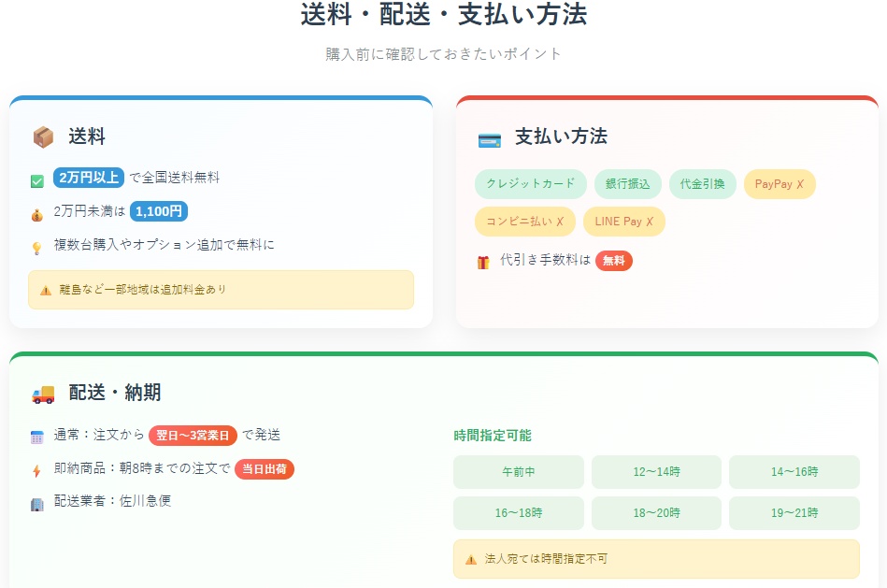Click the money bag icon beside 2万円未満は

37,215
